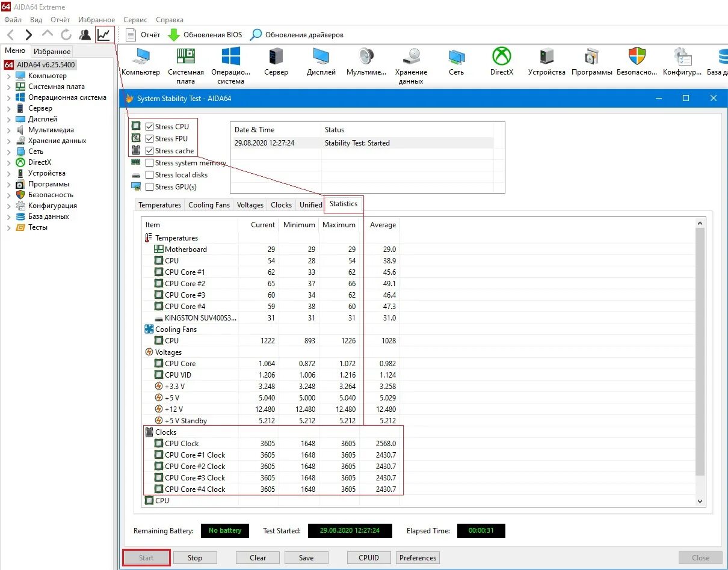The width and height of the screenshot is (728, 570).
Task: Open the Избранное menu in menu bar
Action: (96, 20)
